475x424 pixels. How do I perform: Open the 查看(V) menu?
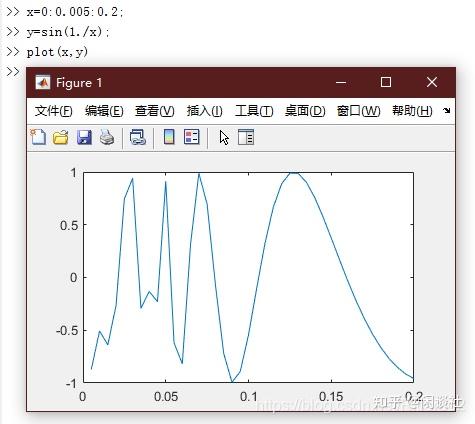(154, 111)
